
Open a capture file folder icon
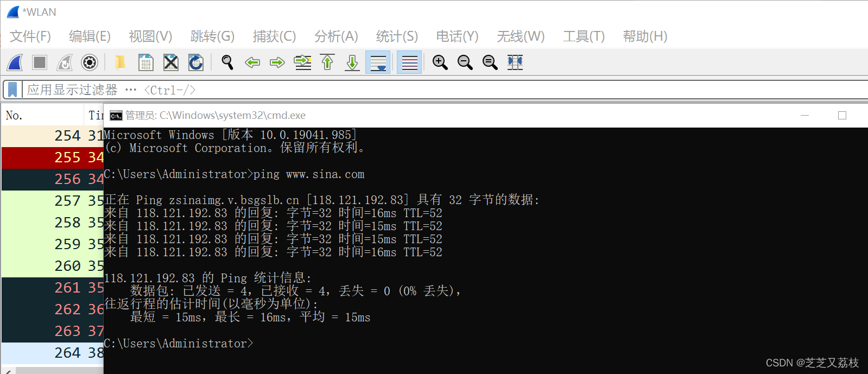click(120, 62)
